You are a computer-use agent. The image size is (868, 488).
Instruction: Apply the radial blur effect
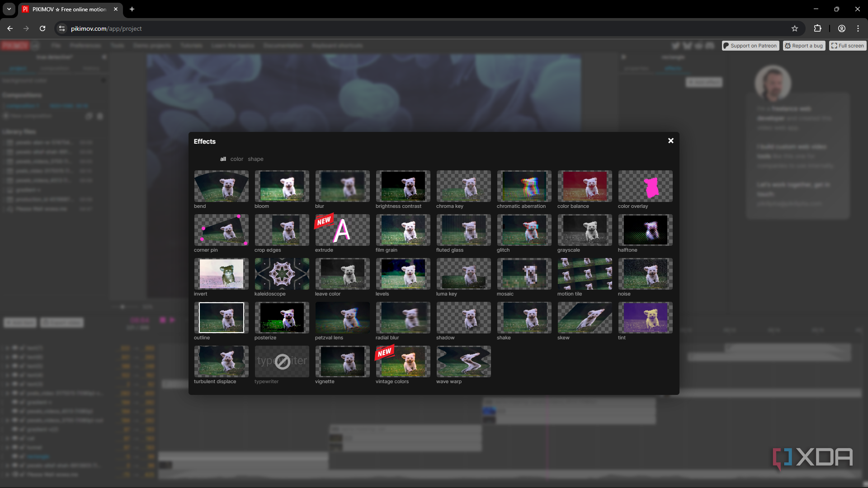tap(403, 317)
